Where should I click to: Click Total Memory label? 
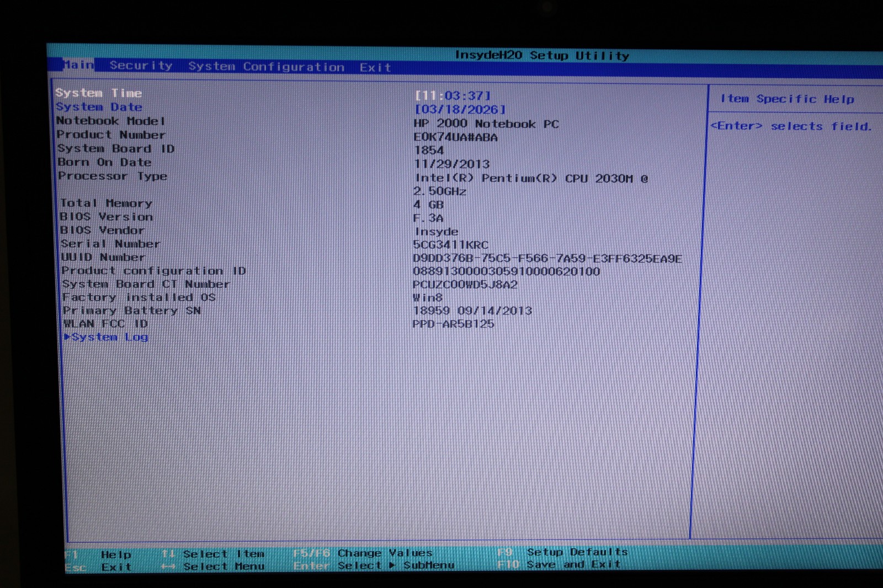(x=106, y=204)
